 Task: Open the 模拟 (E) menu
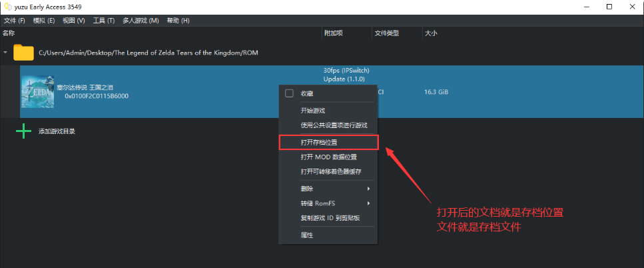pos(44,21)
